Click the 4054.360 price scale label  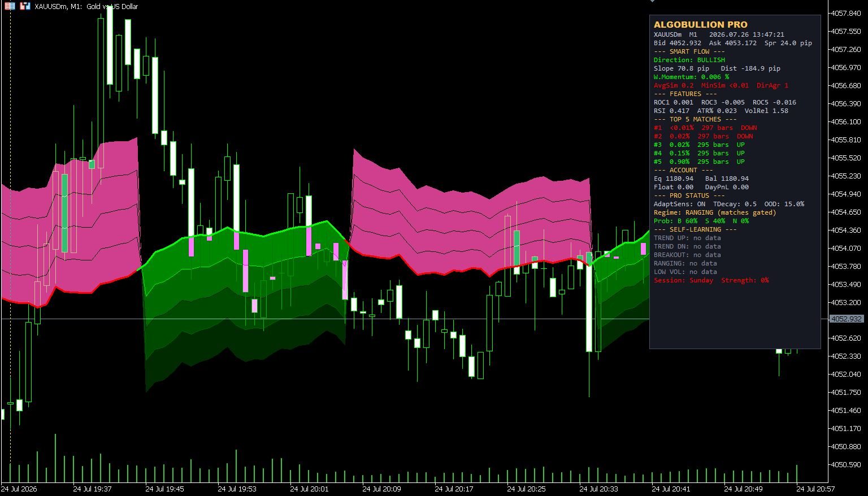tap(846, 230)
